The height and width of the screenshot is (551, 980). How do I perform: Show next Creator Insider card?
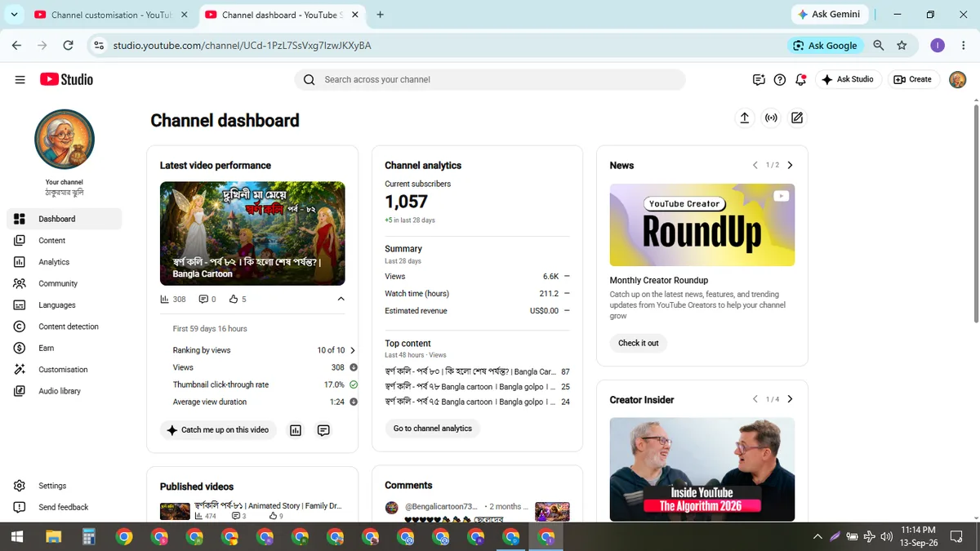click(790, 399)
